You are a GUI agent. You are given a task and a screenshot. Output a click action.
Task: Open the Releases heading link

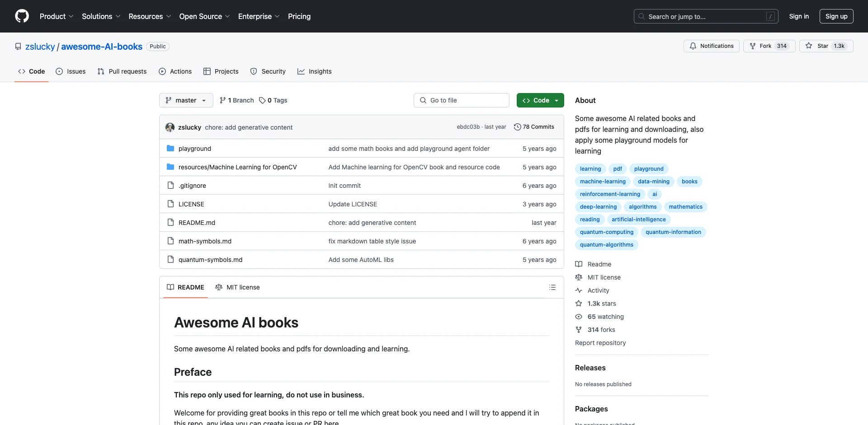pyautogui.click(x=590, y=368)
